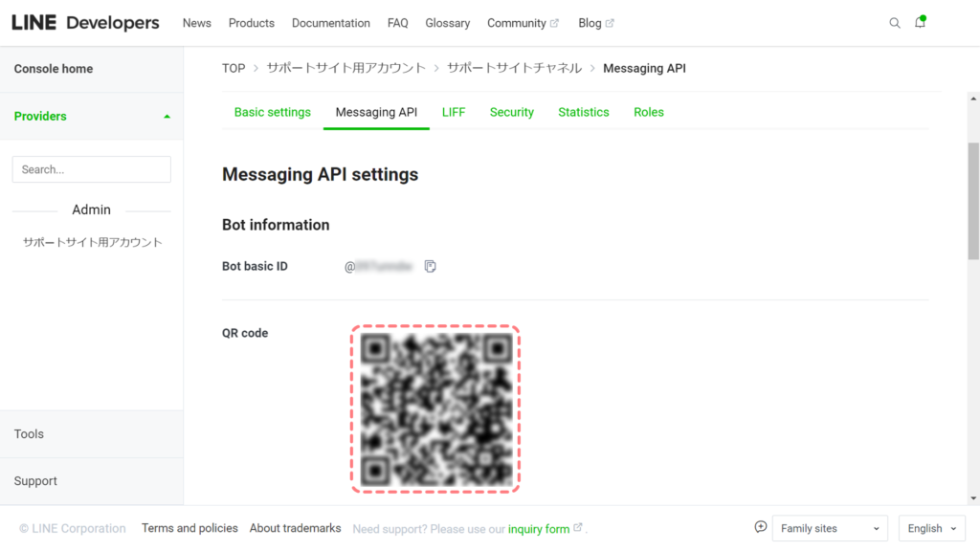Switch to the LIFF tab
Image resolution: width=980 pixels, height=551 pixels.
click(454, 113)
